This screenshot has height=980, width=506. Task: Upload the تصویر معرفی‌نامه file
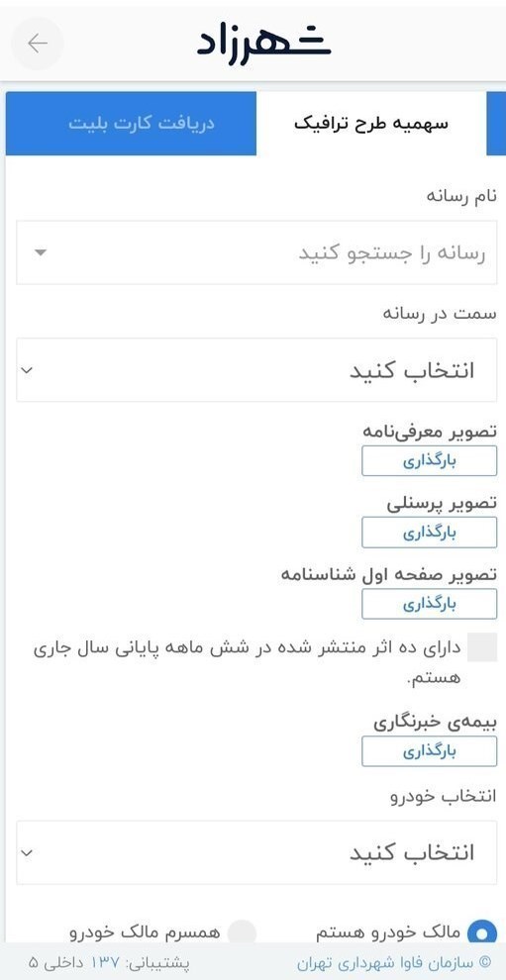coord(429,460)
